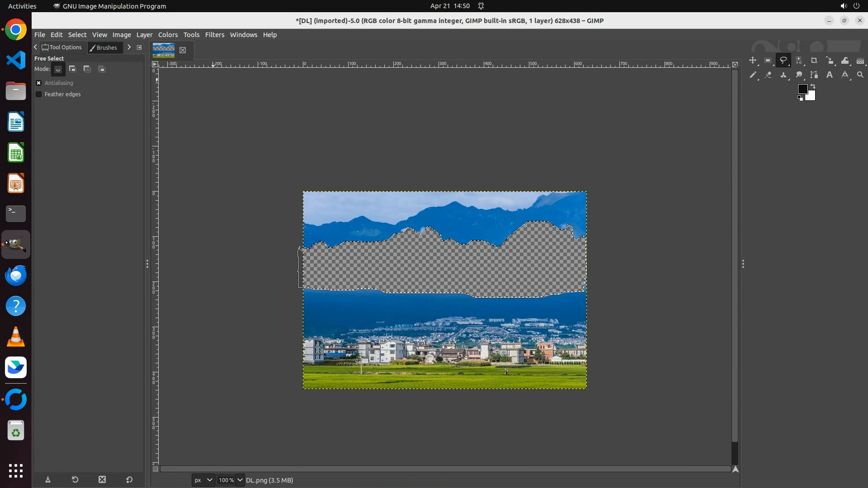Disable the Antialiasing checkbox
Image resolution: width=868 pixels, height=488 pixels.
[x=39, y=83]
